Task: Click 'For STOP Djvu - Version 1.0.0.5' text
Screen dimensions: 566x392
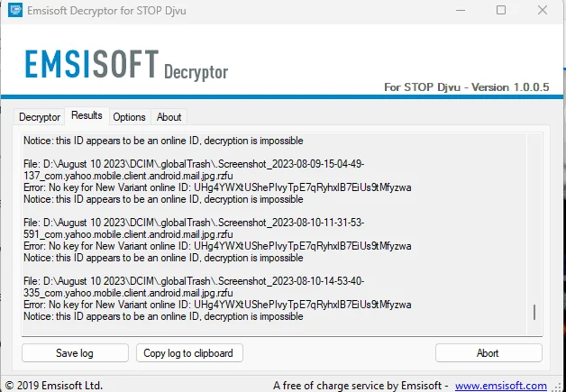Action: (x=466, y=87)
